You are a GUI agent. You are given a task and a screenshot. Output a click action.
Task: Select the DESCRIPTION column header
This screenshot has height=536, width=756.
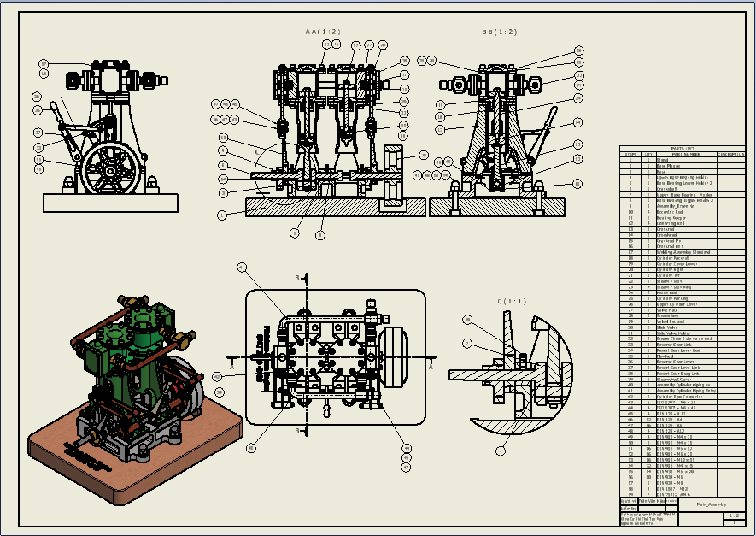(730, 155)
